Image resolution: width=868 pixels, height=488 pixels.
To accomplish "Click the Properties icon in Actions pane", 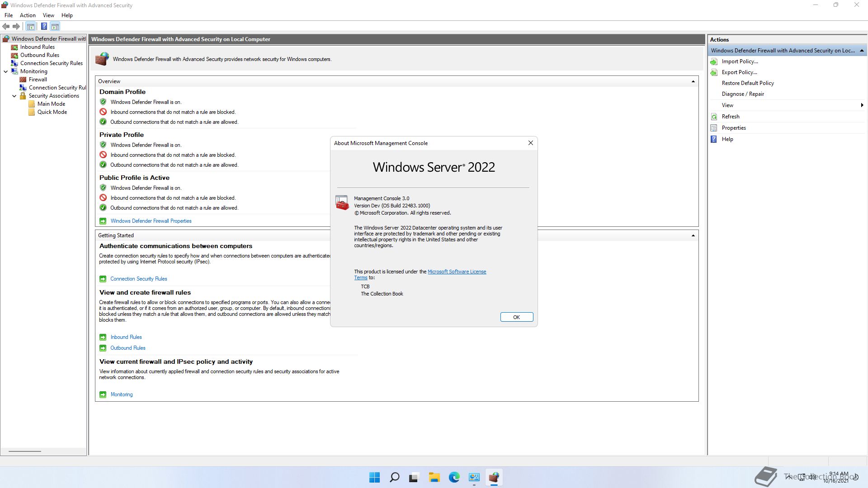I will [714, 128].
